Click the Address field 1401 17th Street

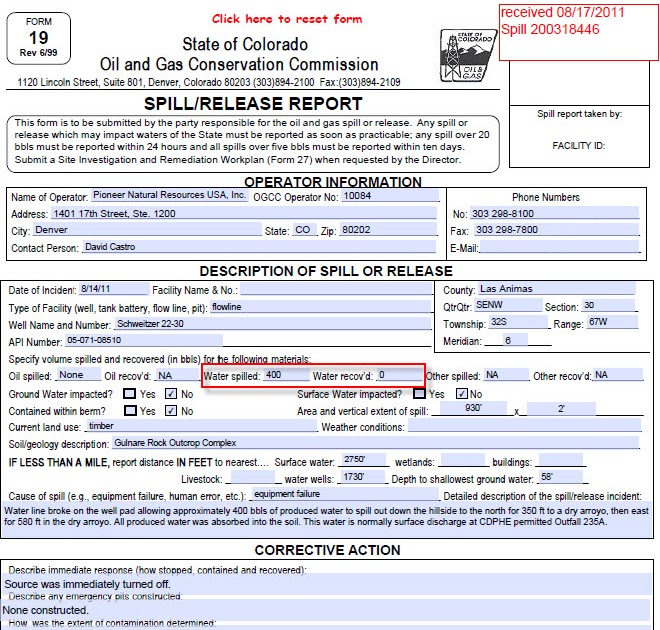click(244, 213)
